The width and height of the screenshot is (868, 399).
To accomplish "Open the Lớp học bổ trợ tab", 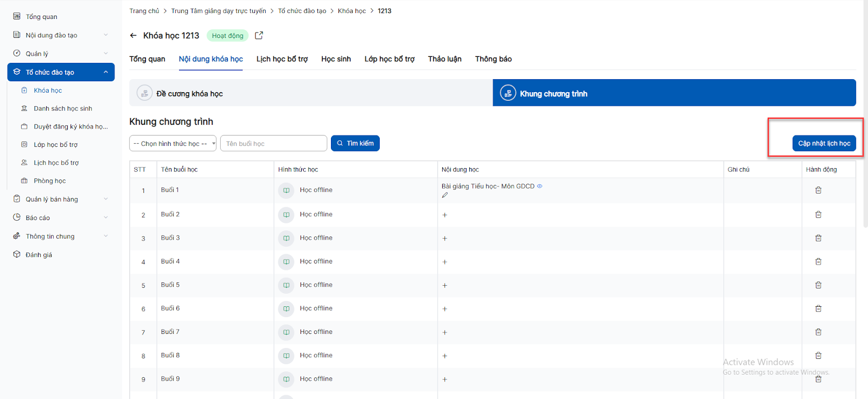I will [x=390, y=59].
